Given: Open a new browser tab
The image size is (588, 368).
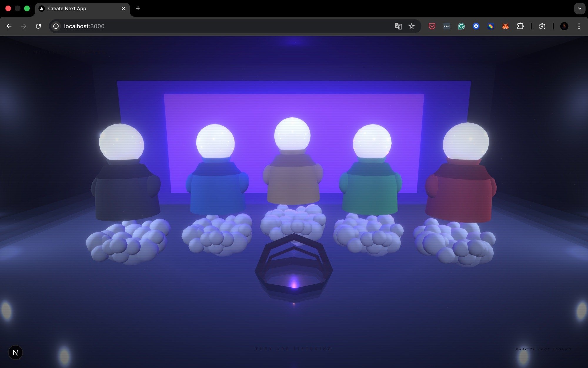Looking at the screenshot, I should coord(138,8).
